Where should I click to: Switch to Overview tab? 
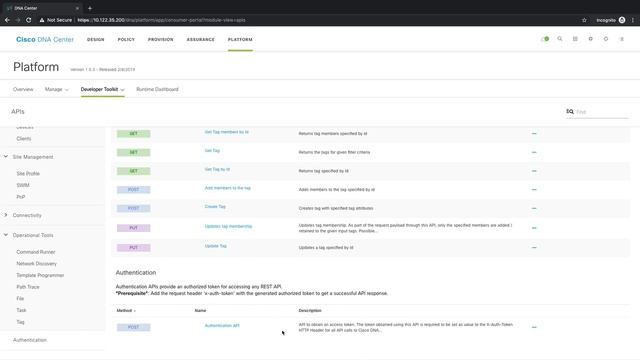pyautogui.click(x=23, y=89)
